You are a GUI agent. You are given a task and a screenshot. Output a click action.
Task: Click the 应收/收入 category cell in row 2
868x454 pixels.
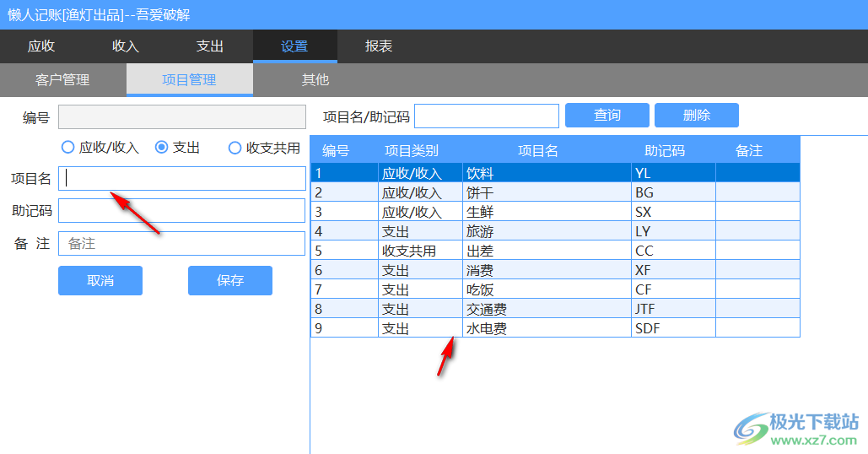click(421, 192)
